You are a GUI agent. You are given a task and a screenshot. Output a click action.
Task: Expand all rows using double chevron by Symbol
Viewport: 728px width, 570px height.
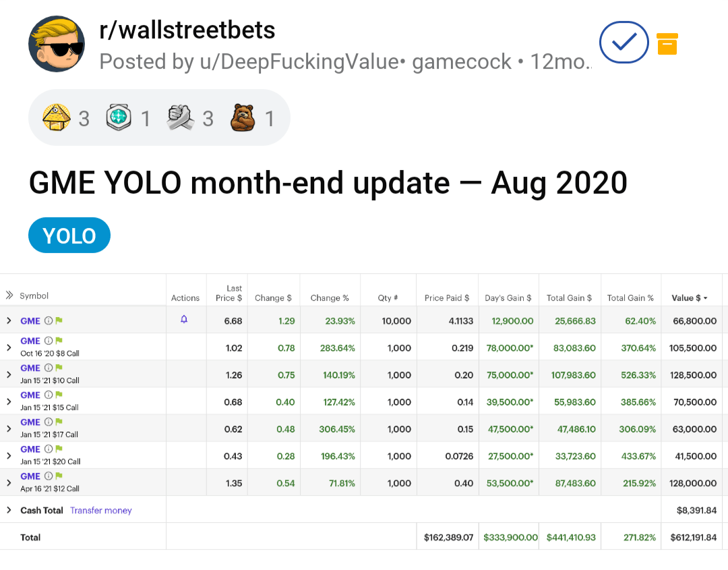tap(9, 295)
